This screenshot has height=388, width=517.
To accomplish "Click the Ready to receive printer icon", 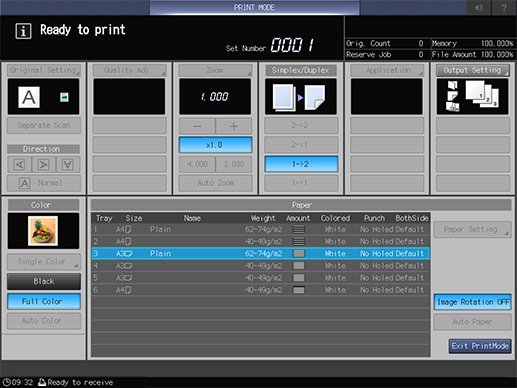I will coord(42,382).
